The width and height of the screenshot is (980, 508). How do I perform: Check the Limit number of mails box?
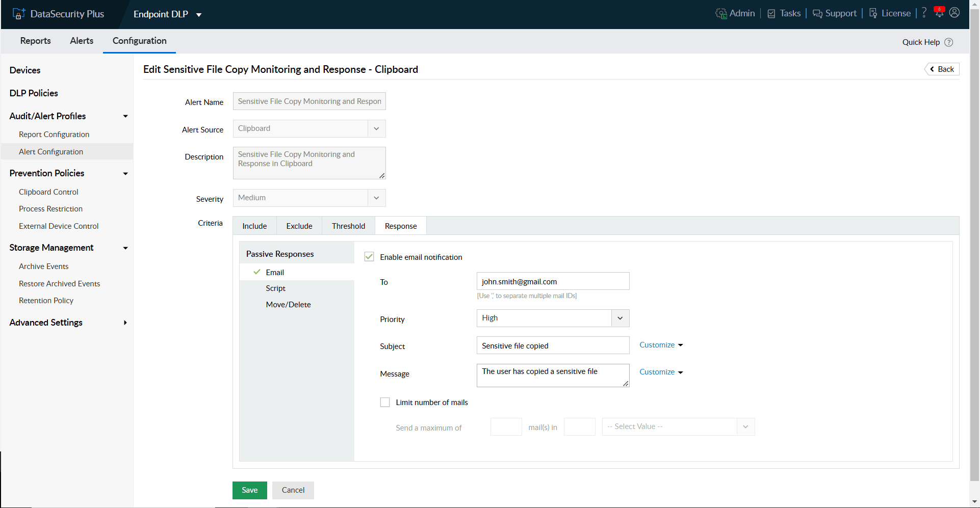click(385, 403)
